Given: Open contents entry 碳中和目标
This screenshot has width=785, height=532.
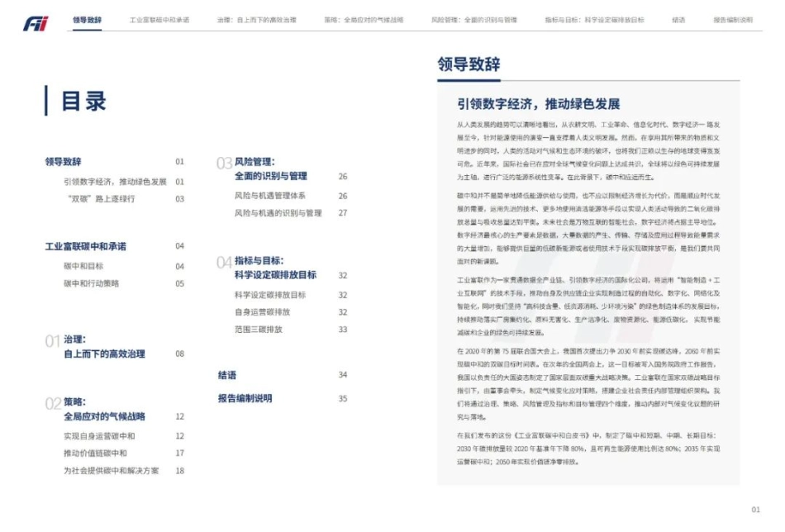Looking at the screenshot, I should [83, 266].
